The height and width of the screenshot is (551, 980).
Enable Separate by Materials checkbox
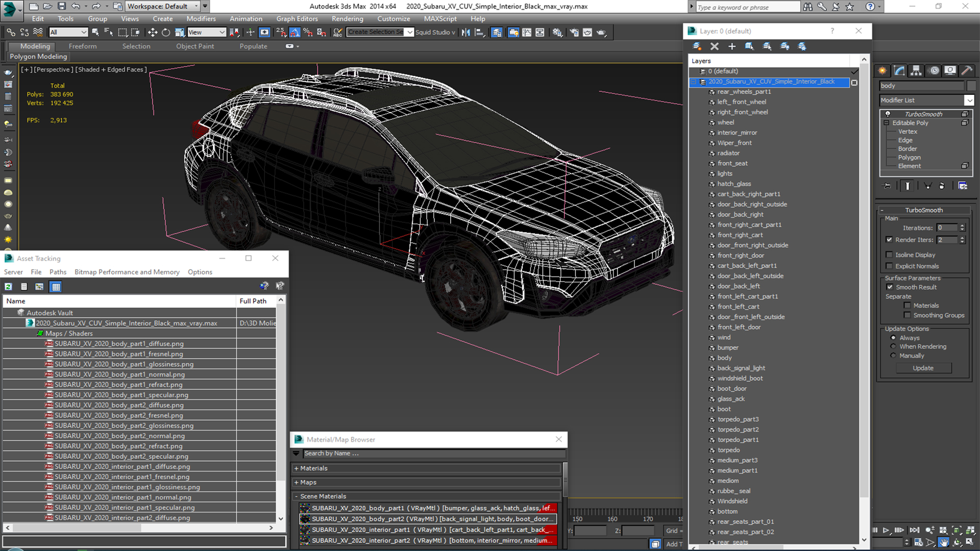(907, 306)
